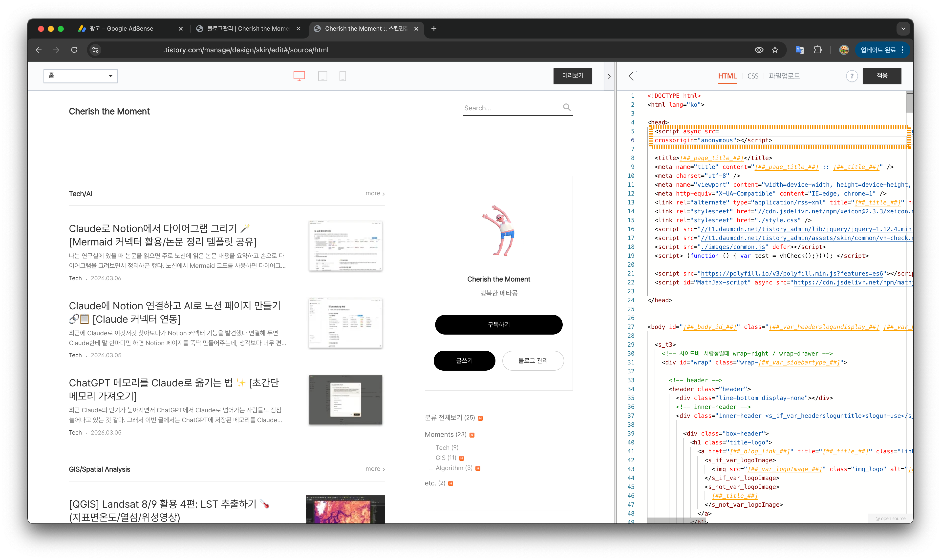The width and height of the screenshot is (941, 560).
Task: Switch to the CSS editor tab
Action: point(752,76)
